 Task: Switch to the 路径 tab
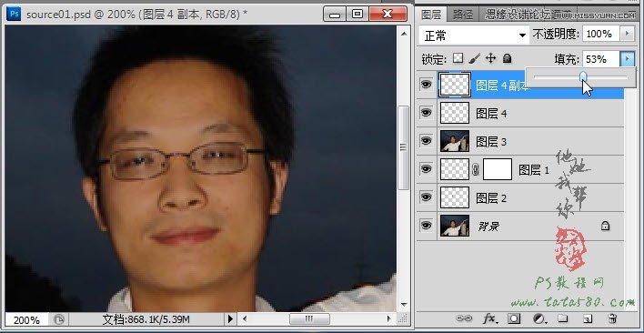coord(463,15)
